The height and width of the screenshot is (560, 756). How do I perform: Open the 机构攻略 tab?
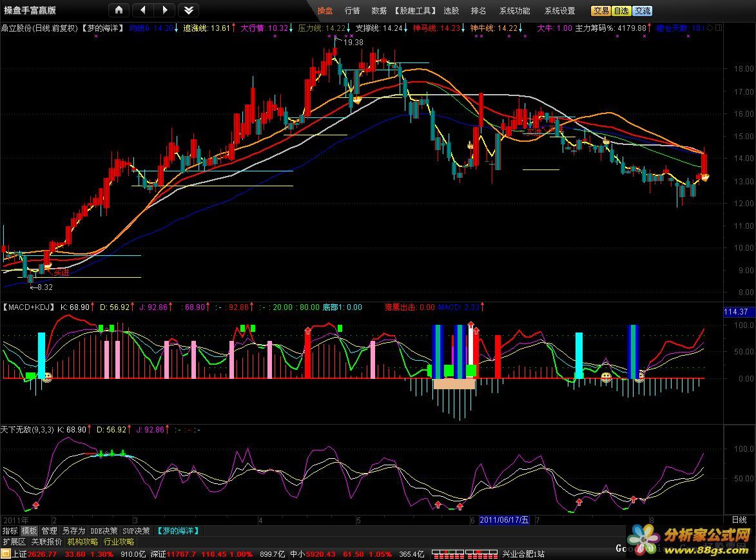82,542
